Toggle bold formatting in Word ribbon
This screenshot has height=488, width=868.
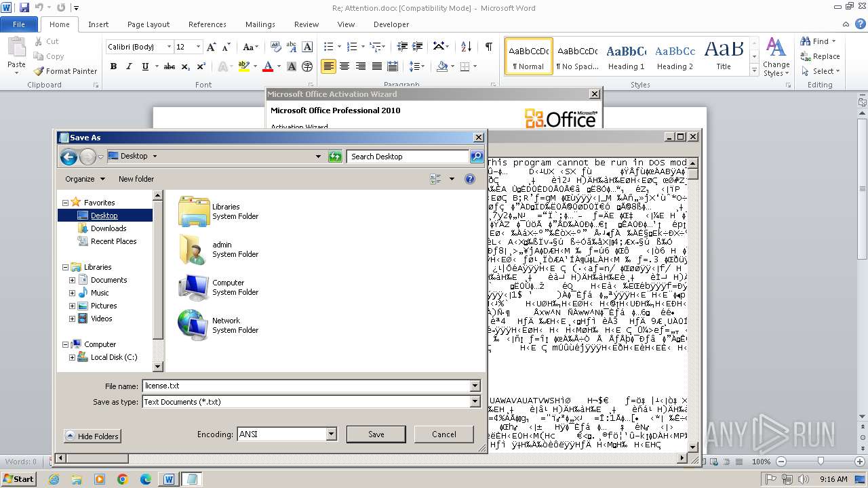pyautogui.click(x=113, y=66)
